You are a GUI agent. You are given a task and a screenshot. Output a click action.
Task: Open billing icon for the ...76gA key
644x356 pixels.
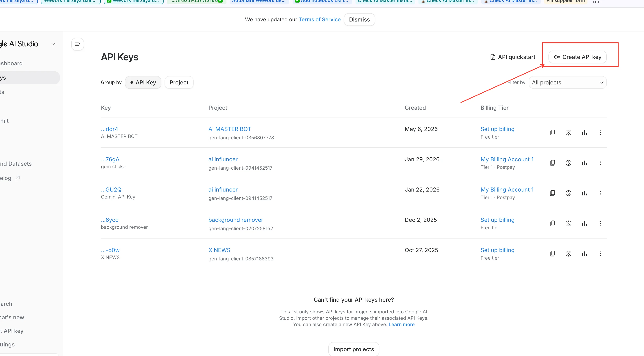pos(569,163)
